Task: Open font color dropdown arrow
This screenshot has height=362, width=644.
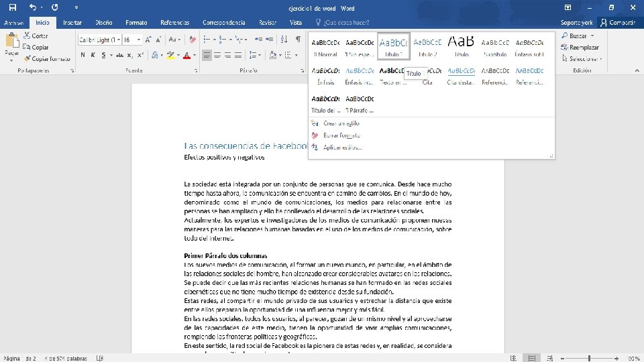Action: pos(195,55)
